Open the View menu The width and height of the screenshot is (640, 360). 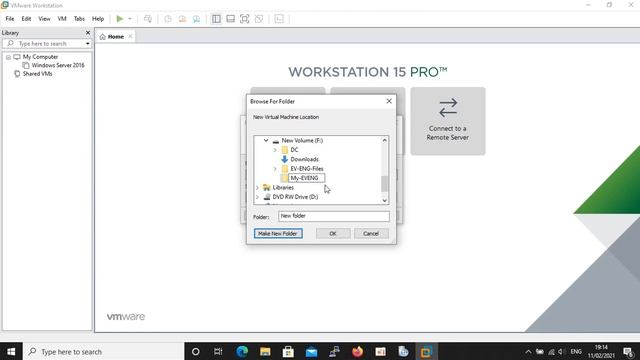click(x=44, y=19)
